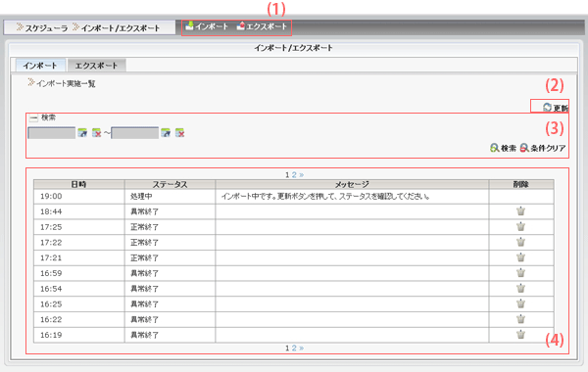Delete the 16:59 import record
The height and width of the screenshot is (372, 588).
tap(521, 273)
